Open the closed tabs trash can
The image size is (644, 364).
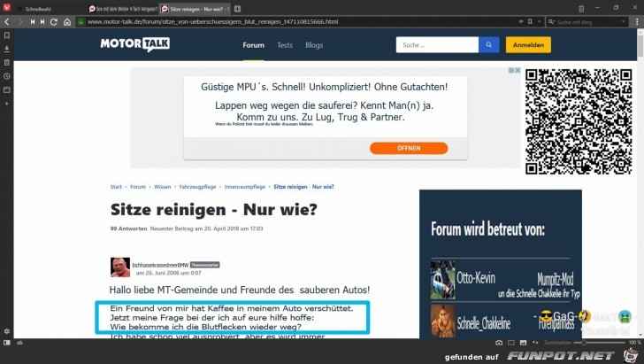581,9
